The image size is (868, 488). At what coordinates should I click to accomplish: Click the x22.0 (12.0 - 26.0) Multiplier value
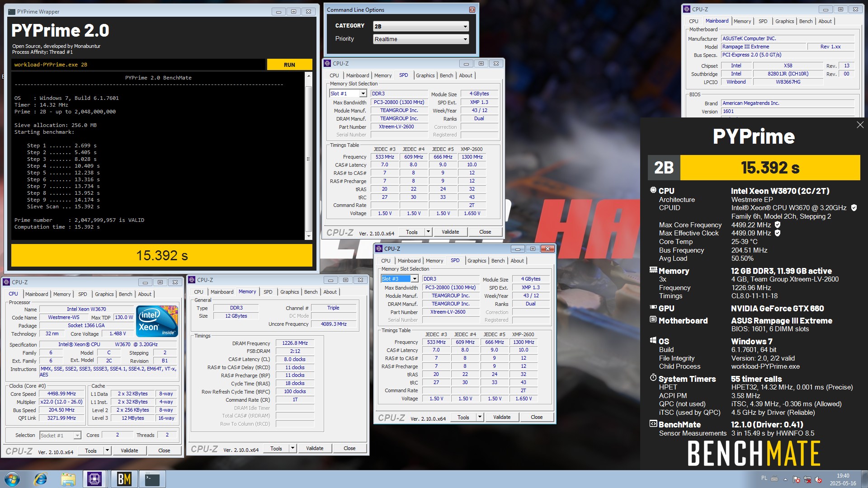pyautogui.click(x=61, y=402)
